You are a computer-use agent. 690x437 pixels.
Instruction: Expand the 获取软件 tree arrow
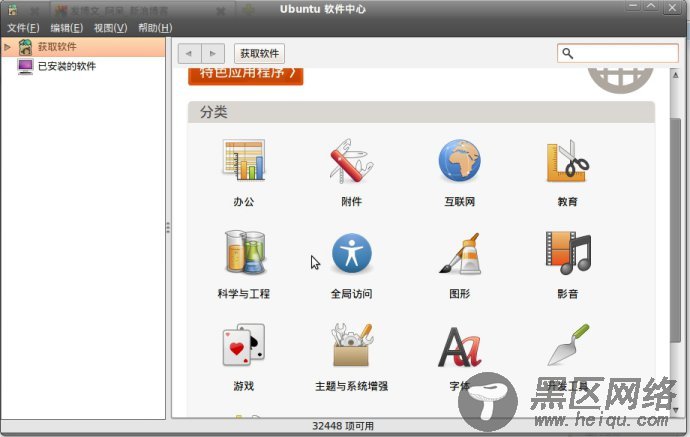click(7, 47)
